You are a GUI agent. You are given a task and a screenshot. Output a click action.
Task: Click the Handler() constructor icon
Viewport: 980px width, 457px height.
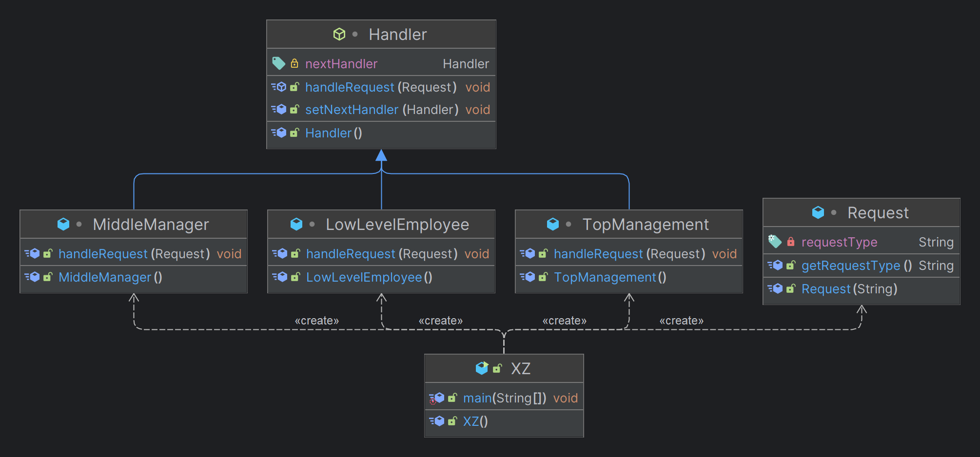click(279, 133)
